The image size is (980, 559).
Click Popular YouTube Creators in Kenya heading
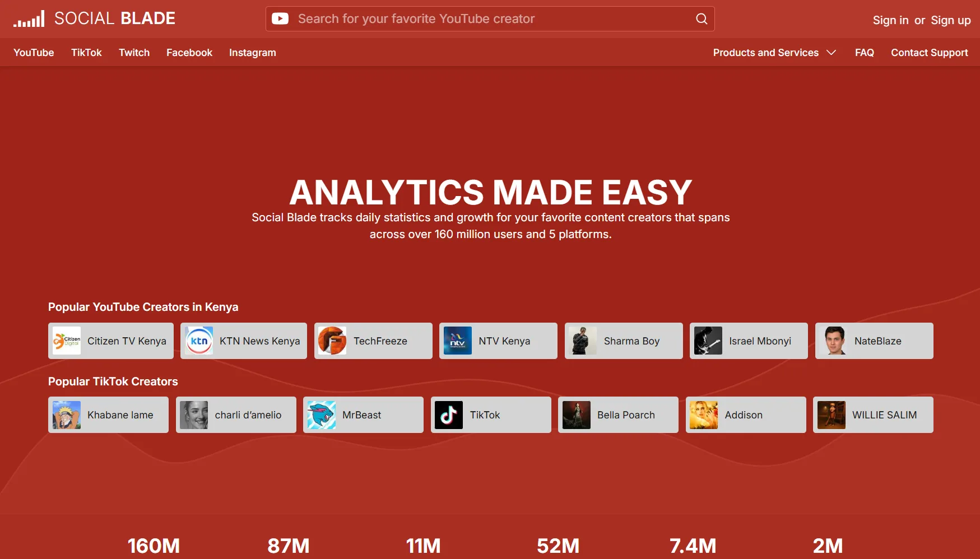click(143, 307)
